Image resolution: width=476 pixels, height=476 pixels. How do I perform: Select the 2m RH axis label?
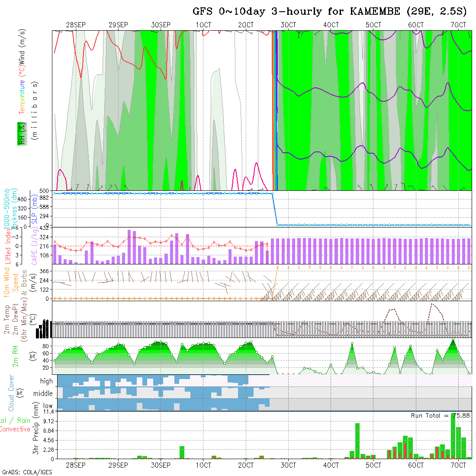coord(16,356)
